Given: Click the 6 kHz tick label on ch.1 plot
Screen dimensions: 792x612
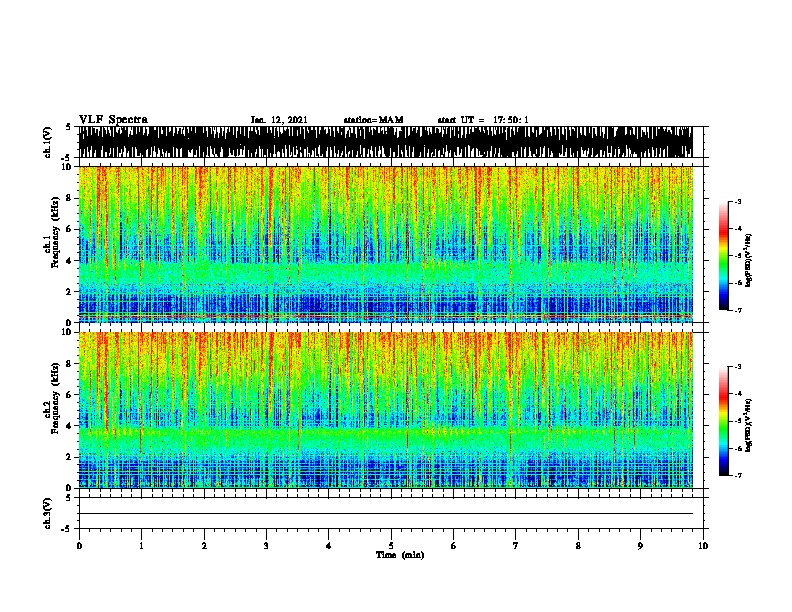Looking at the screenshot, I should [x=69, y=229].
